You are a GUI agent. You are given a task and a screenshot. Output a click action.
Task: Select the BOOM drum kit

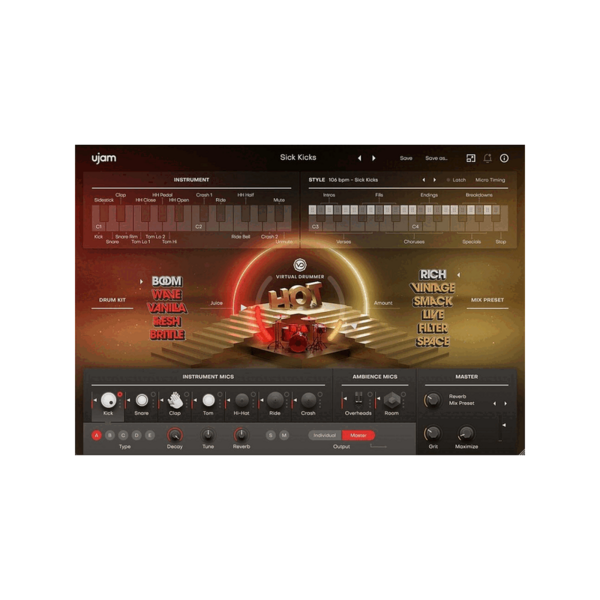pyautogui.click(x=167, y=281)
